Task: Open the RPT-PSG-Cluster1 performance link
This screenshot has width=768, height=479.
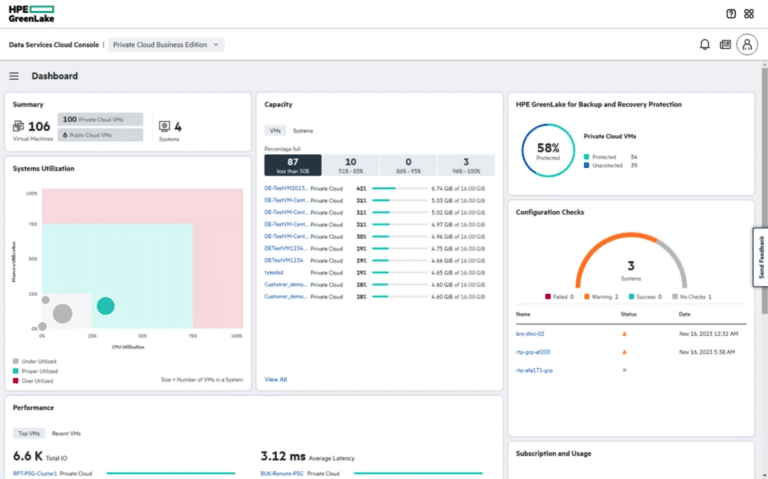Action: click(35, 474)
